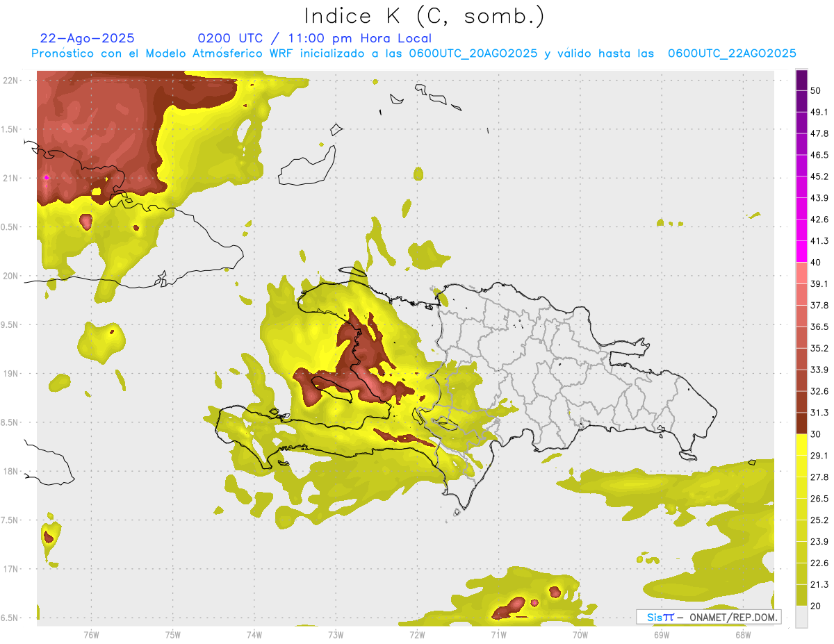Click the "0200 UTC / 11:00 pm Hora Local" time label
This screenshot has width=834, height=644.
pos(315,38)
